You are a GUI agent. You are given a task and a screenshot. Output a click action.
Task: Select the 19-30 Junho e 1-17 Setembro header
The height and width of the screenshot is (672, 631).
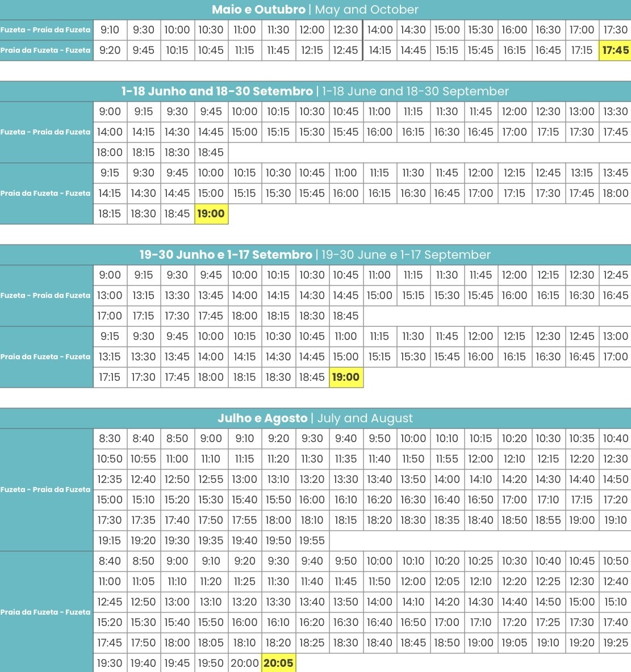click(315, 255)
